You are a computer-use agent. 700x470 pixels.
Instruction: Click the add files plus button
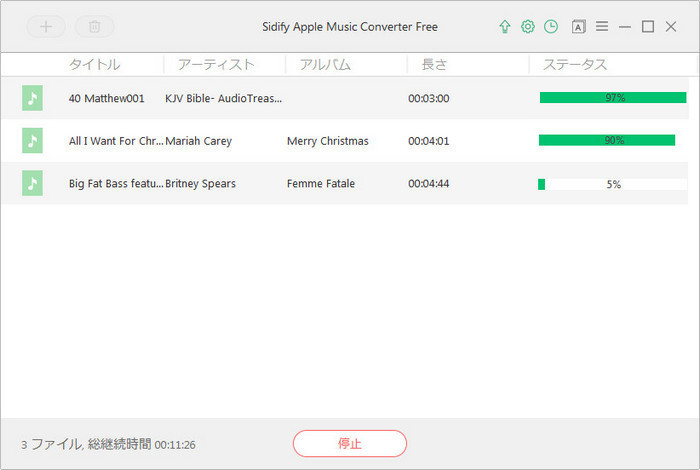(x=46, y=27)
